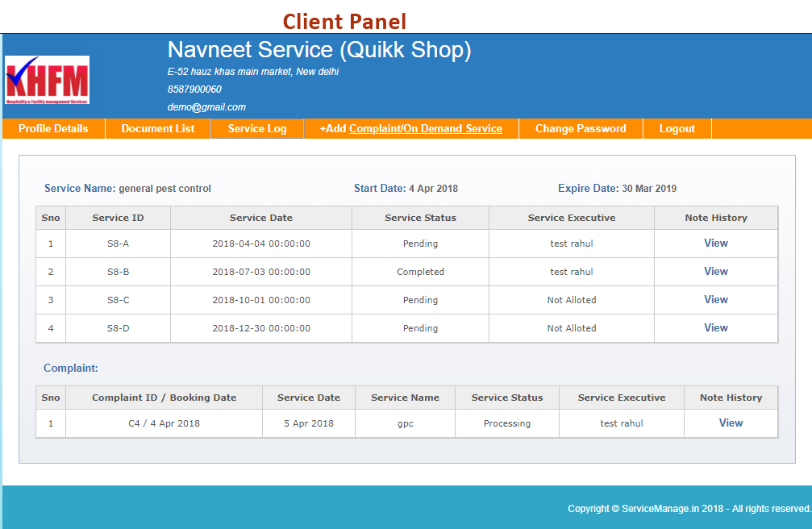Open the Profile Details menu
The height and width of the screenshot is (529, 812).
(x=53, y=128)
